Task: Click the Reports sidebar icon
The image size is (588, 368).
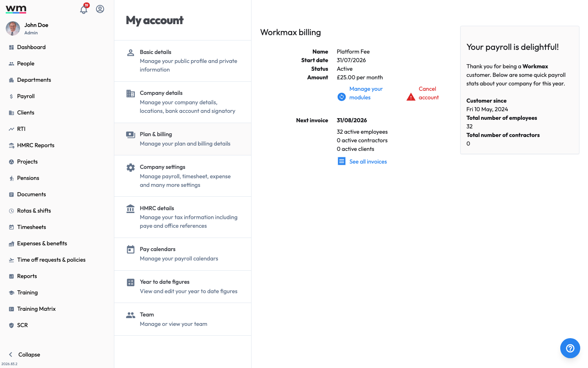Action: click(x=11, y=276)
